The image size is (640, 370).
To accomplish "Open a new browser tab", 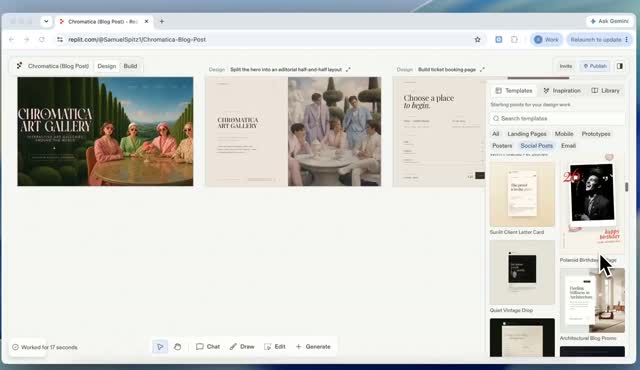I will click(x=162, y=21).
